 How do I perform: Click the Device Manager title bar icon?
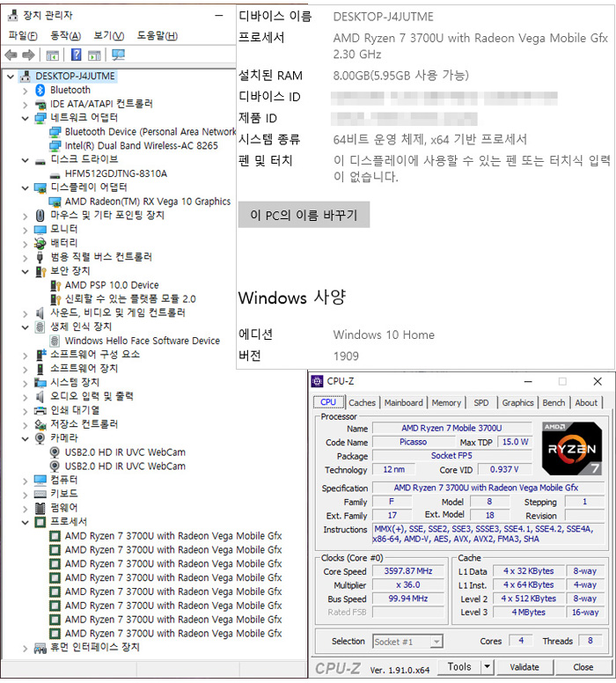click(x=13, y=15)
